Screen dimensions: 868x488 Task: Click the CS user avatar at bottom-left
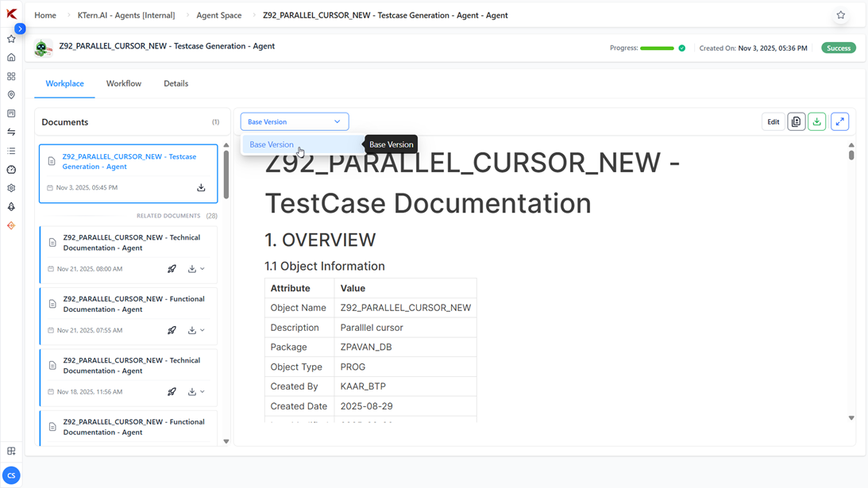tap(11, 475)
